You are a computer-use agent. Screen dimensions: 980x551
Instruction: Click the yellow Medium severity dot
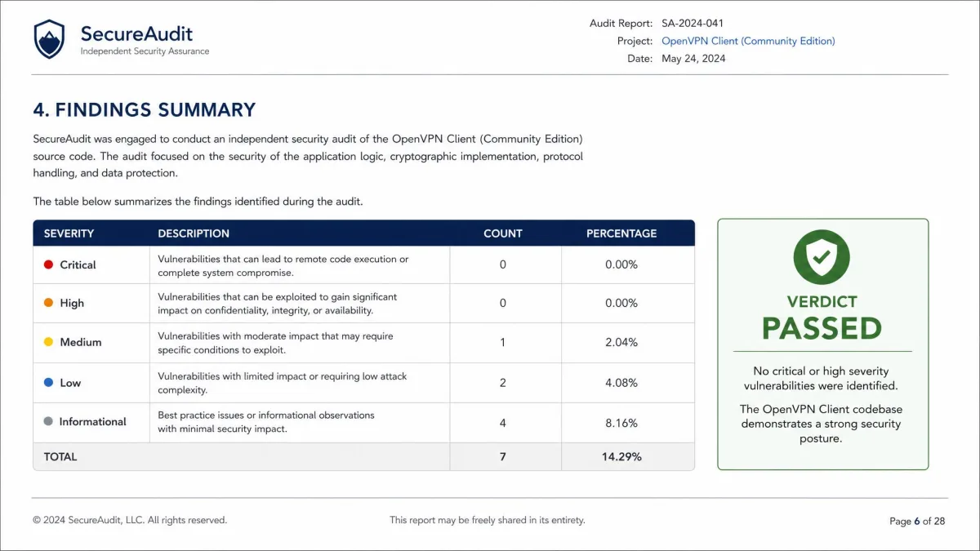tap(48, 342)
